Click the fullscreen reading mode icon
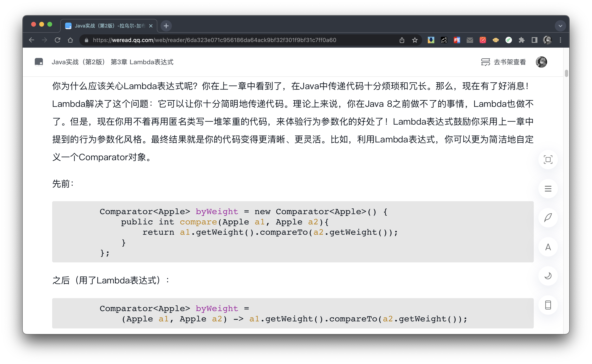Screen dimensions: 592x364 click(x=548, y=160)
